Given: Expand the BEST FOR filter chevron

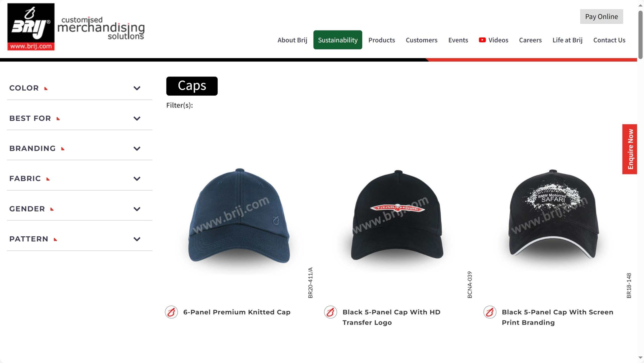Looking at the screenshot, I should click(137, 118).
